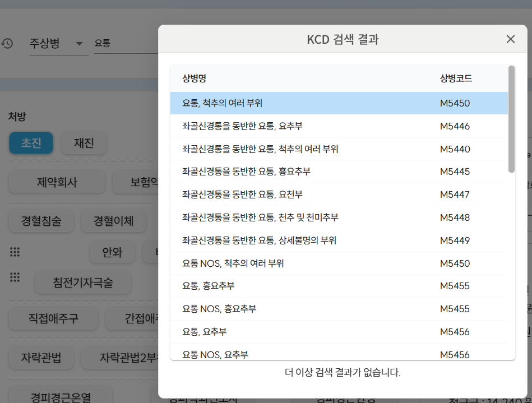Click the results list scrollbar thumb
This screenshot has height=403, width=532.
511,119
